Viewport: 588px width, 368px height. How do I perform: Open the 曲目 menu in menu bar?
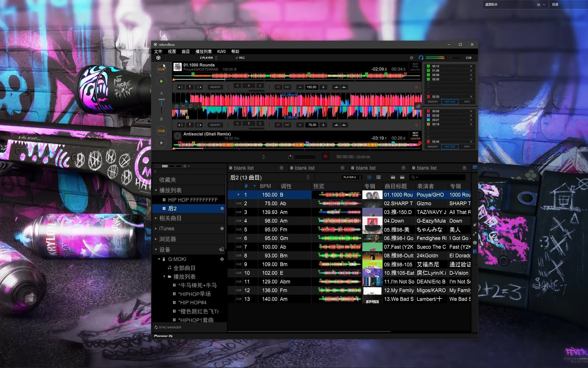pyautogui.click(x=185, y=51)
